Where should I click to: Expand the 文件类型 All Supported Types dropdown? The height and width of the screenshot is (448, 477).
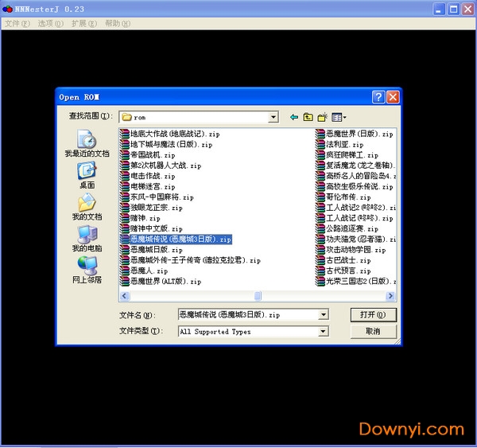tap(324, 331)
